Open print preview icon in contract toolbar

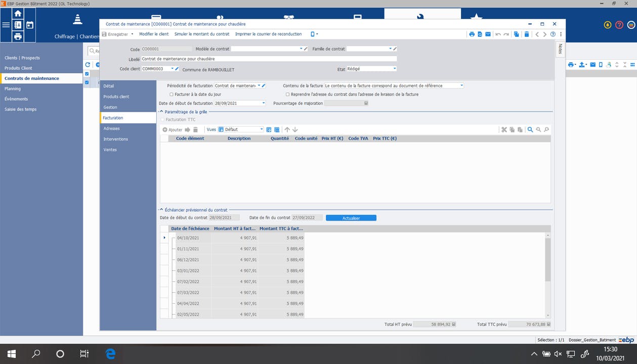480,34
